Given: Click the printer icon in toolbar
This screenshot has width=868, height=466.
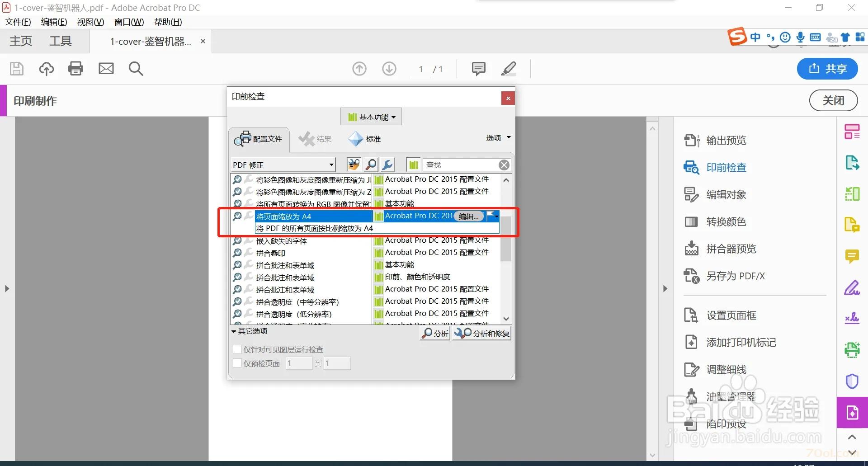Looking at the screenshot, I should 75,69.
